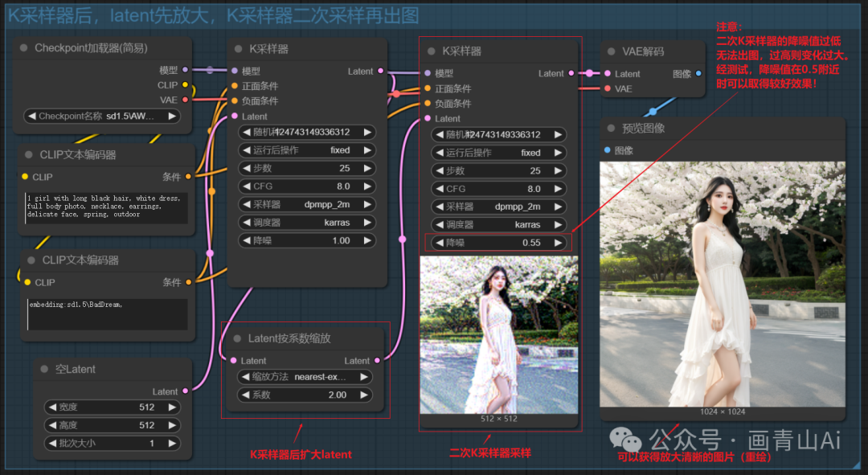Click the Latent output port of 空Latent node
Image resolution: width=868 pixels, height=475 pixels.
point(186,391)
